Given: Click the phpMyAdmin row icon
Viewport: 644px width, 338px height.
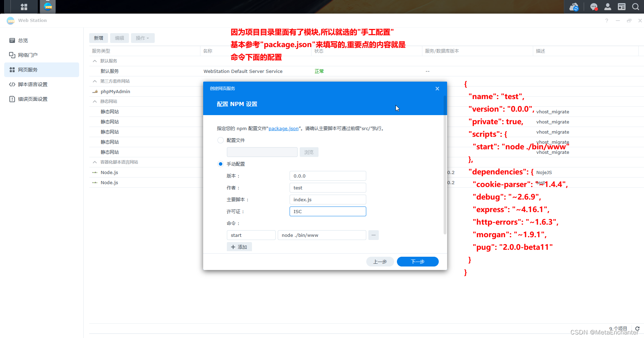Looking at the screenshot, I should (95, 91).
